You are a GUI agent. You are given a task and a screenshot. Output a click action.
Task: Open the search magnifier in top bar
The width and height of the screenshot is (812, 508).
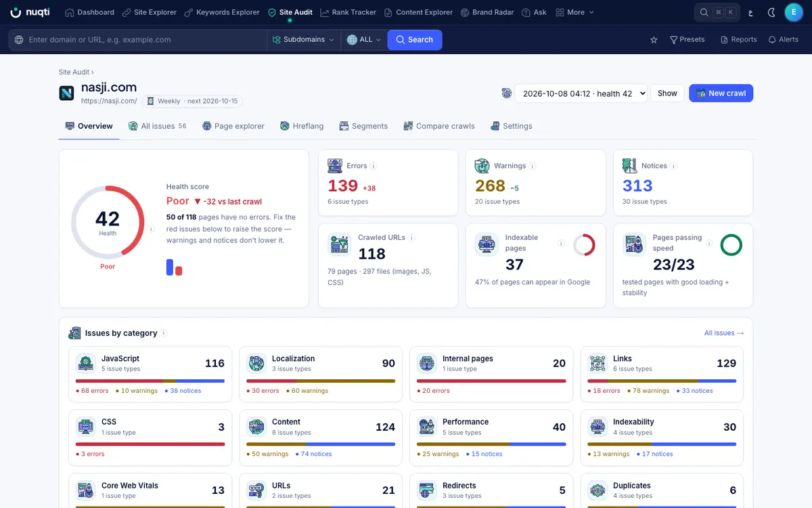[704, 12]
